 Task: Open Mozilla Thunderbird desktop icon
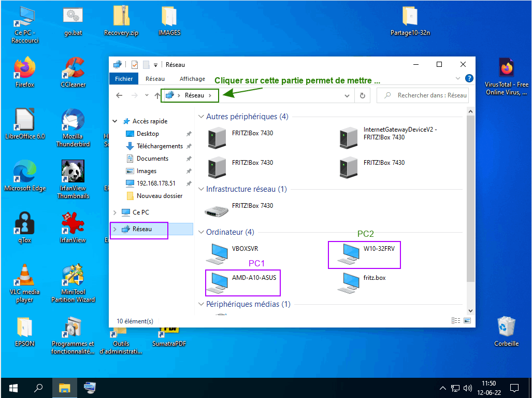pos(73,127)
